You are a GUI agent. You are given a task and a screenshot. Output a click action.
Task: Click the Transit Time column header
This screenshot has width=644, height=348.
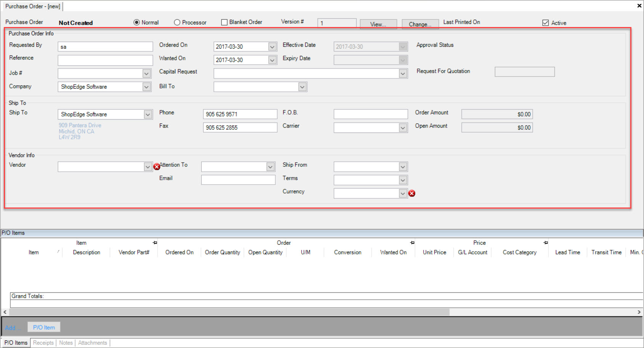(x=606, y=252)
